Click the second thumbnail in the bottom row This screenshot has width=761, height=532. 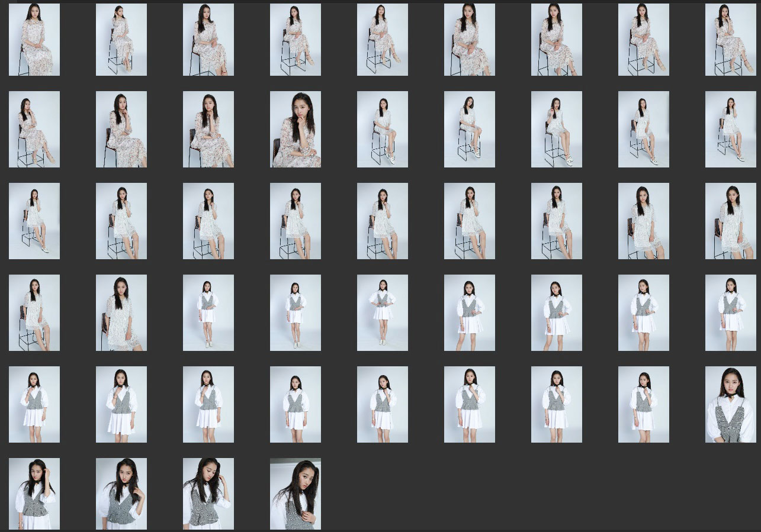click(x=121, y=494)
